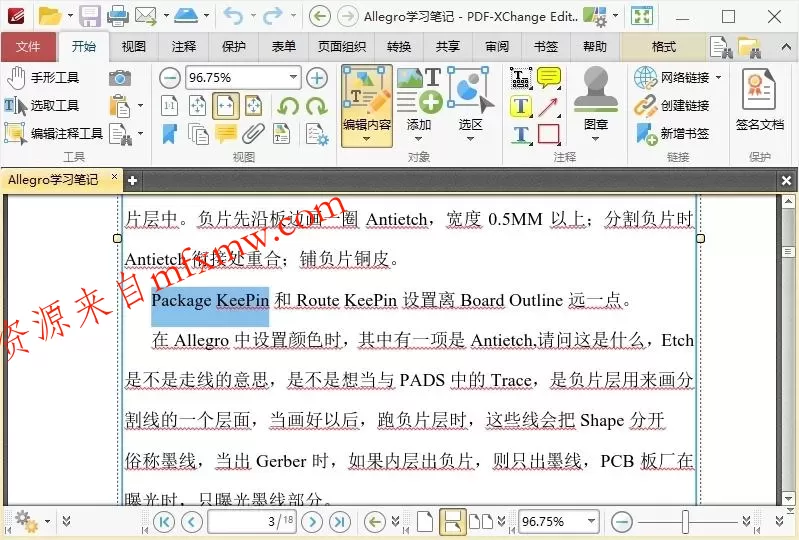The width and height of the screenshot is (799, 540).
Task: Click 新增书签 add bookmark
Action: tap(672, 133)
